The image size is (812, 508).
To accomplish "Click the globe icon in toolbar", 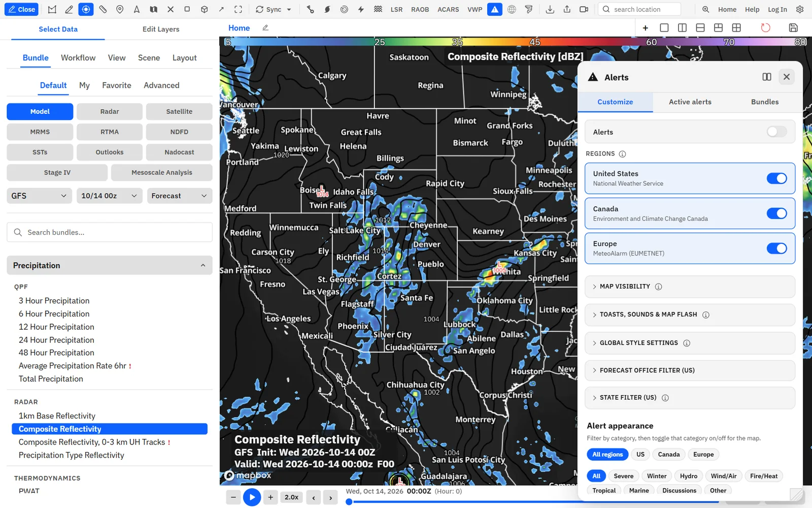I will 512,9.
